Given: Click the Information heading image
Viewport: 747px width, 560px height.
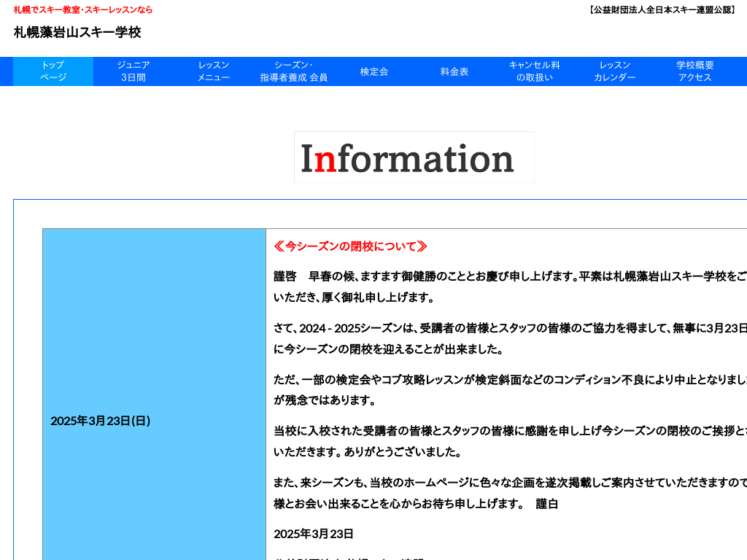Looking at the screenshot, I should click(414, 157).
